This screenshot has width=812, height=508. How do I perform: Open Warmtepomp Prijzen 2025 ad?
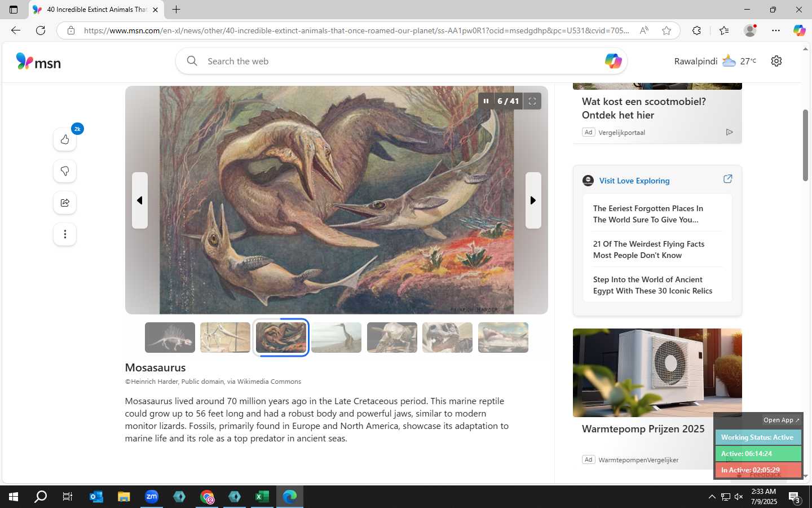(643, 429)
